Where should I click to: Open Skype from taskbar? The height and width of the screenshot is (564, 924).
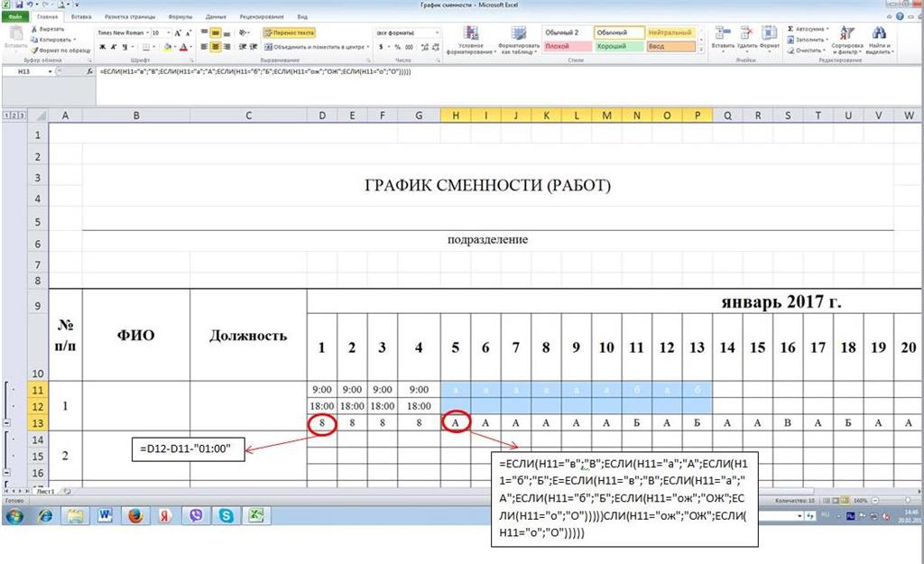[x=226, y=515]
